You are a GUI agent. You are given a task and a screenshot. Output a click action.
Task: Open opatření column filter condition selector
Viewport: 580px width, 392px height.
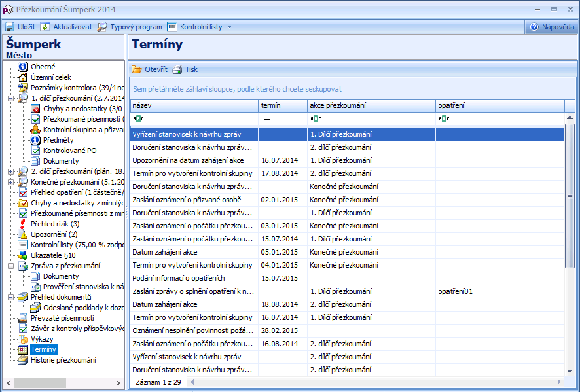pyautogui.click(x=444, y=118)
